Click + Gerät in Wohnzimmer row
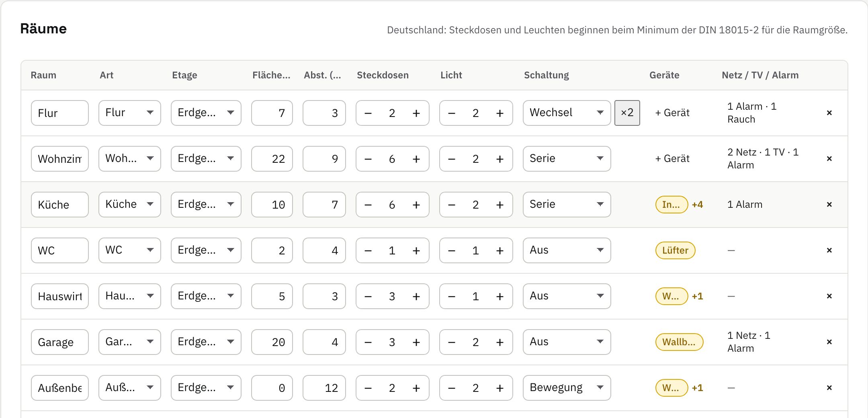 pyautogui.click(x=672, y=159)
